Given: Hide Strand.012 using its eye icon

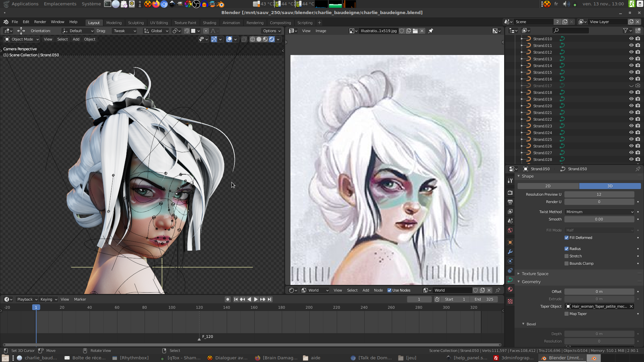Looking at the screenshot, I should click(x=631, y=52).
